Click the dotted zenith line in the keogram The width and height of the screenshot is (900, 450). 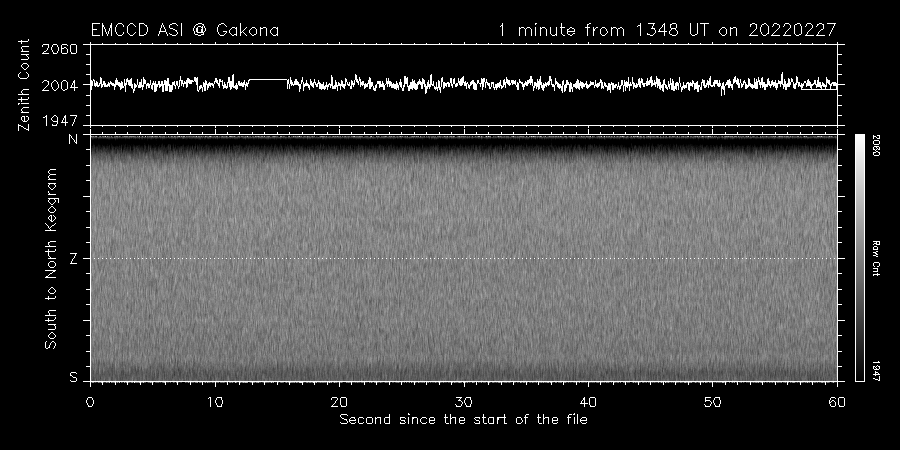point(463,258)
